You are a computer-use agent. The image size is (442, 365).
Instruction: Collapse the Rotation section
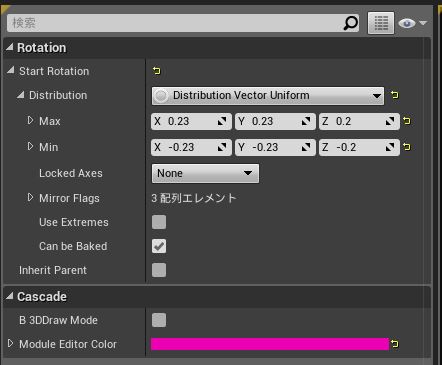coord(10,47)
